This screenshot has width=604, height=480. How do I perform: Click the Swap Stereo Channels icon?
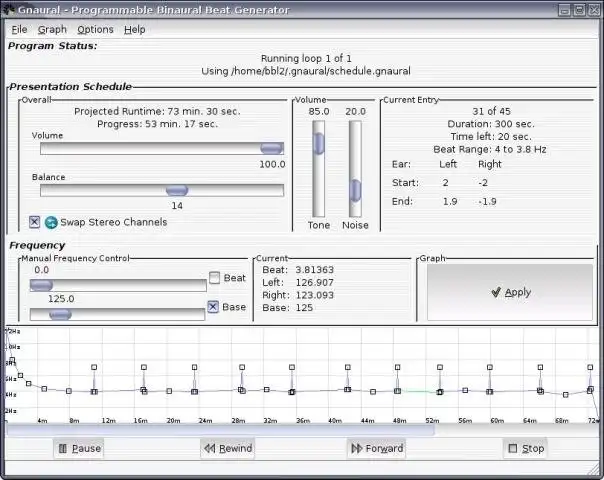[x=51, y=222]
